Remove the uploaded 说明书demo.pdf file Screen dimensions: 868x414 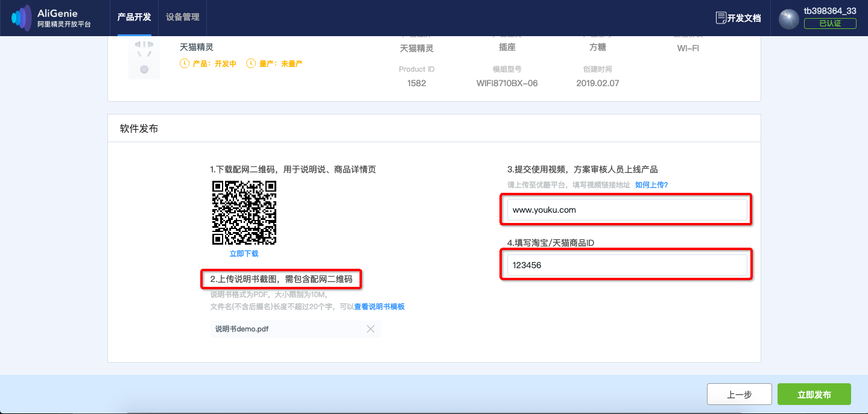click(371, 329)
